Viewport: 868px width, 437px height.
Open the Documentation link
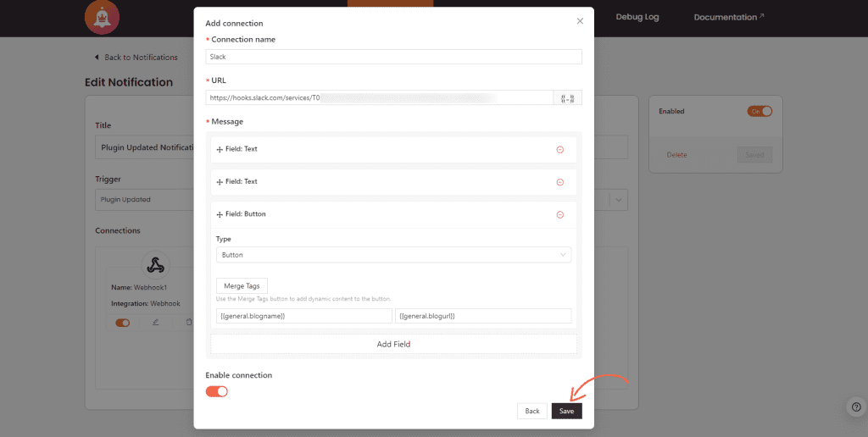coord(729,17)
